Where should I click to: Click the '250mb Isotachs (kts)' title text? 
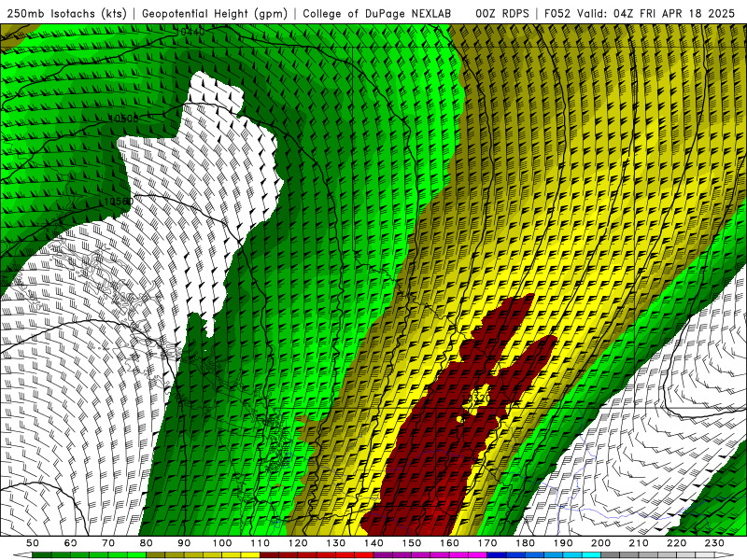(66, 13)
